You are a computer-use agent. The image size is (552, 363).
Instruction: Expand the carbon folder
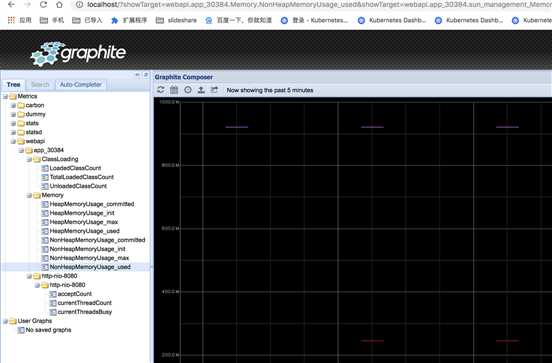[x=13, y=105]
